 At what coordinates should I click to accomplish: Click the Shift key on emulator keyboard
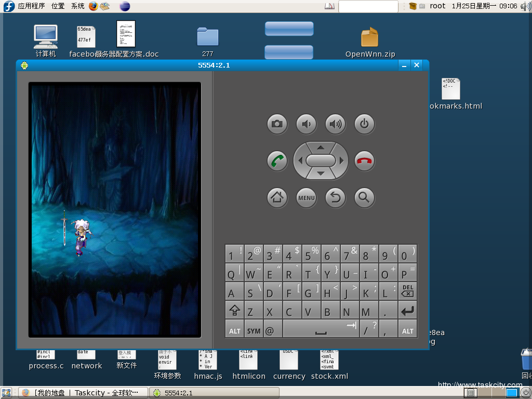point(234,310)
